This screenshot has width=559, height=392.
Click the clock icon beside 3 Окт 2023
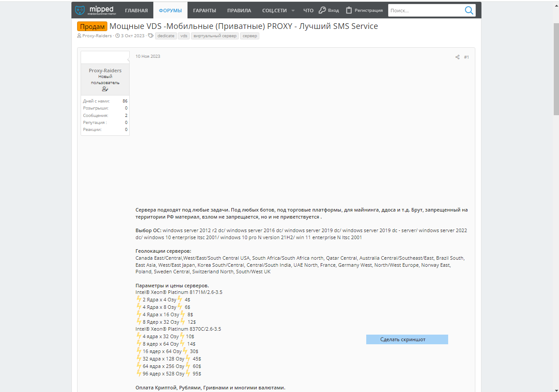(117, 36)
